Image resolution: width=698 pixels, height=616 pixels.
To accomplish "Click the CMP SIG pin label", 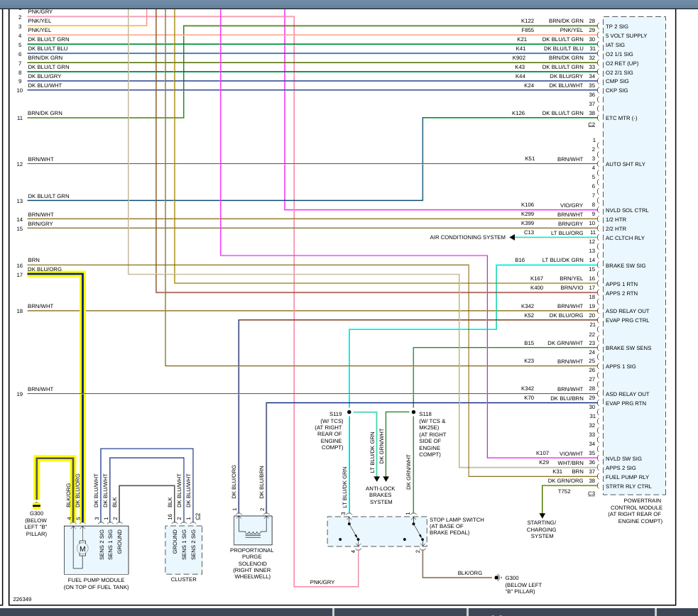I will [x=617, y=82].
